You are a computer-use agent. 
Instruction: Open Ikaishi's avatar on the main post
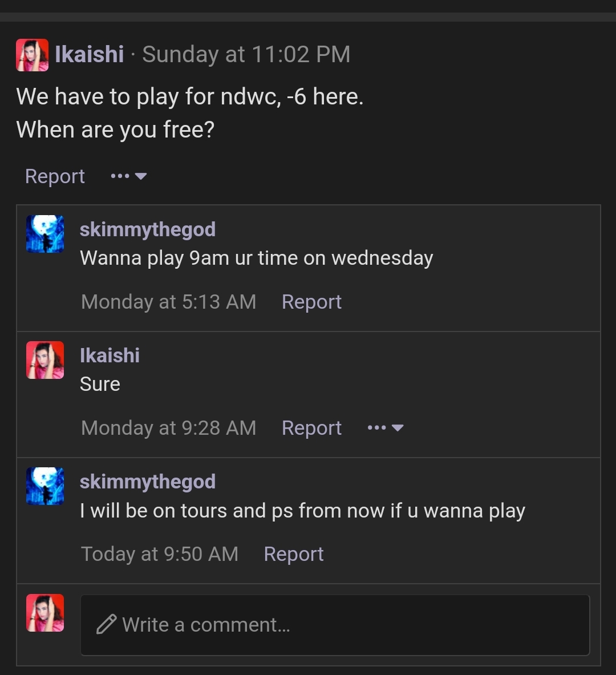[x=33, y=55]
